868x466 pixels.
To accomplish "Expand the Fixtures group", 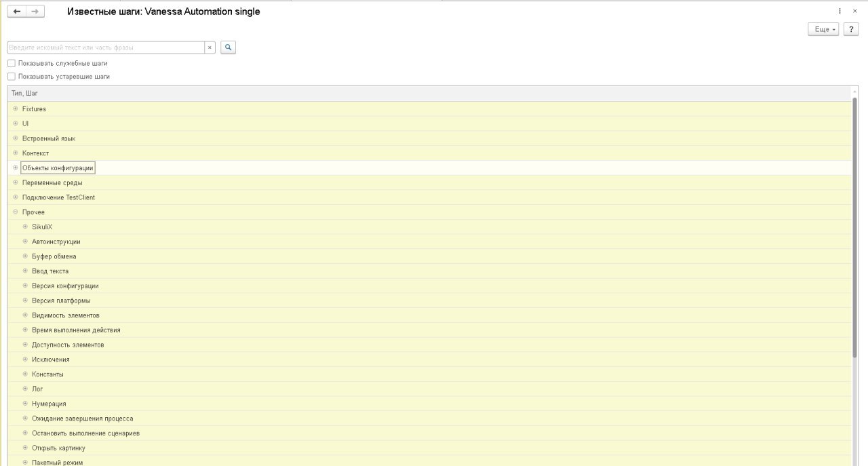I will coord(16,109).
